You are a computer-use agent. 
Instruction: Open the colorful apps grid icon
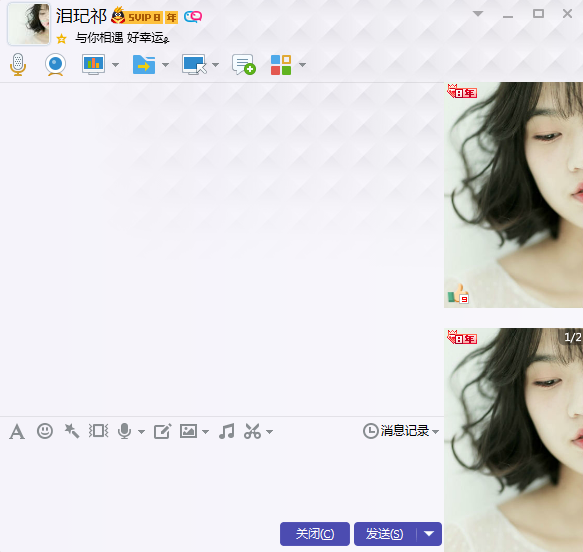281,65
